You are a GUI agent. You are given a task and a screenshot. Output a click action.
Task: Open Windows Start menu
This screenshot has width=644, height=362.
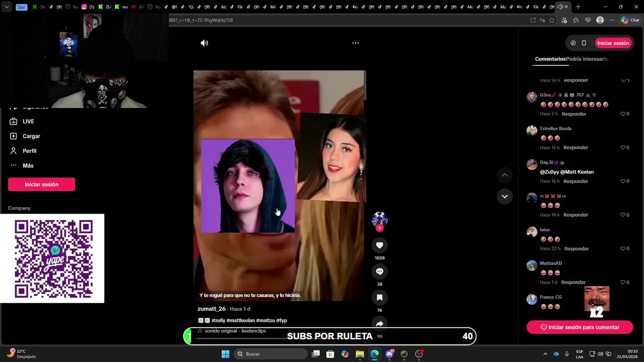[225, 354]
